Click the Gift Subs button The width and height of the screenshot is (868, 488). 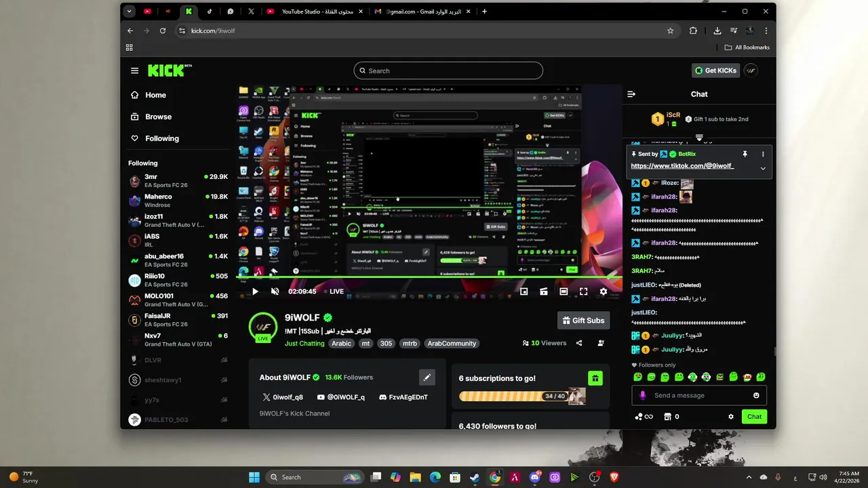[x=583, y=321]
